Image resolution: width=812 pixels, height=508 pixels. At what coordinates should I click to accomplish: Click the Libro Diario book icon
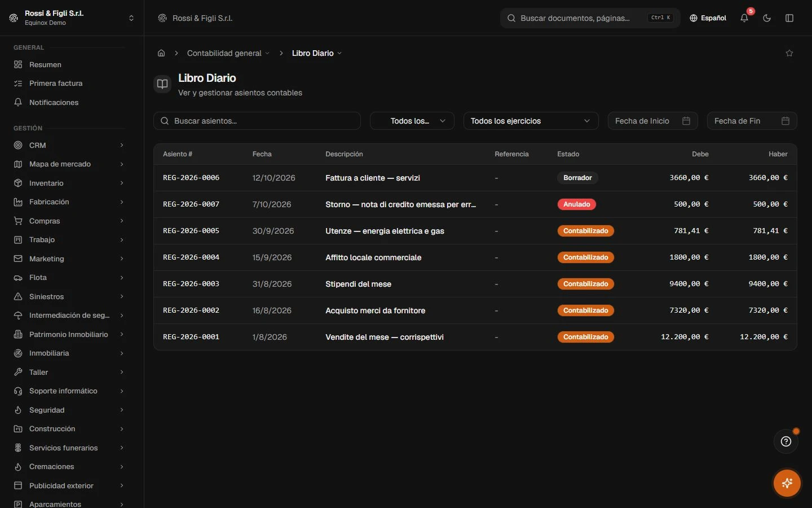coord(162,84)
